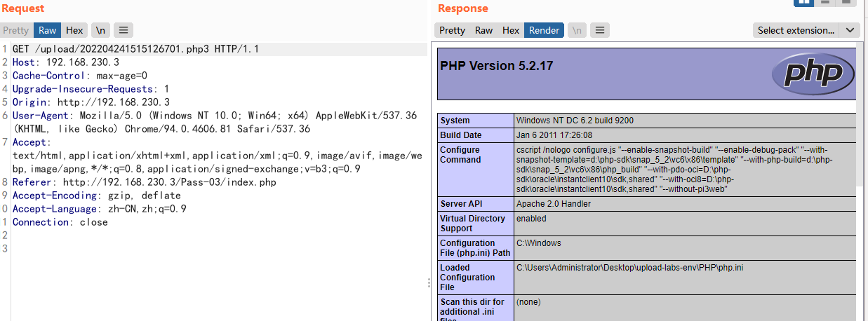Click the Request panel title
868x321 pixels.
22,8
